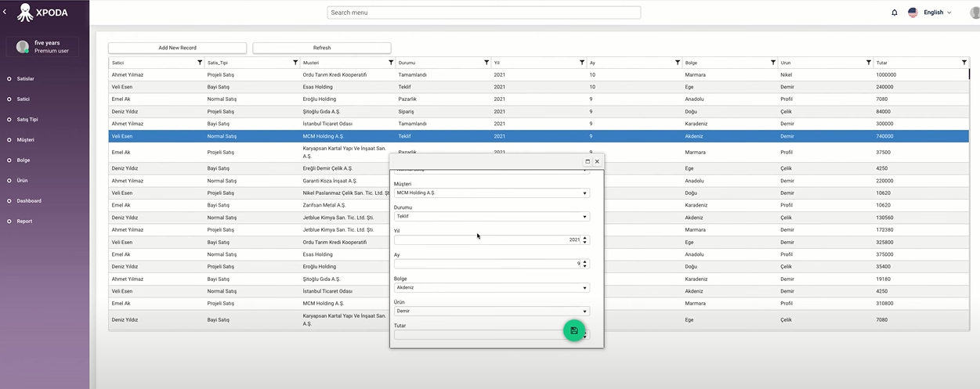980x389 pixels.
Task: Click the Tutar column filter icon
Action: point(964,63)
